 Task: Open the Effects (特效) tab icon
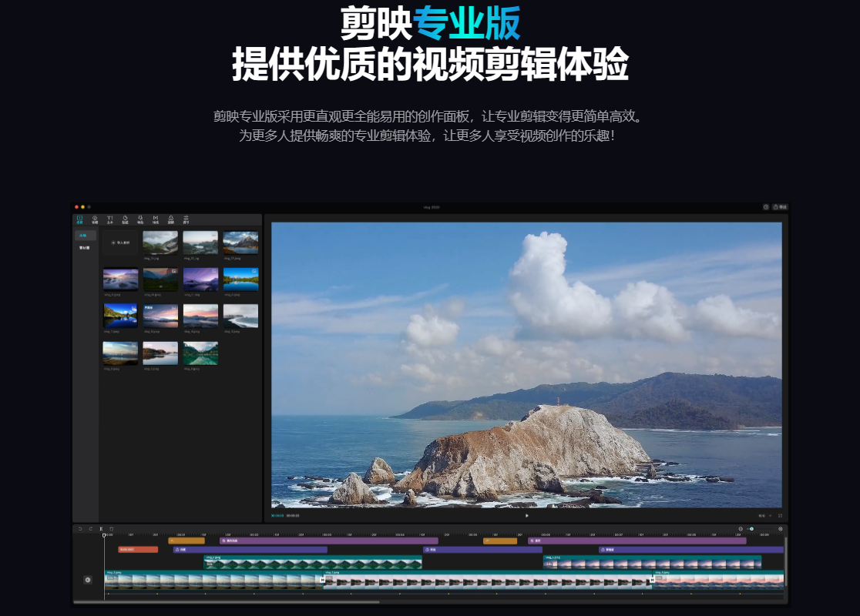140,219
